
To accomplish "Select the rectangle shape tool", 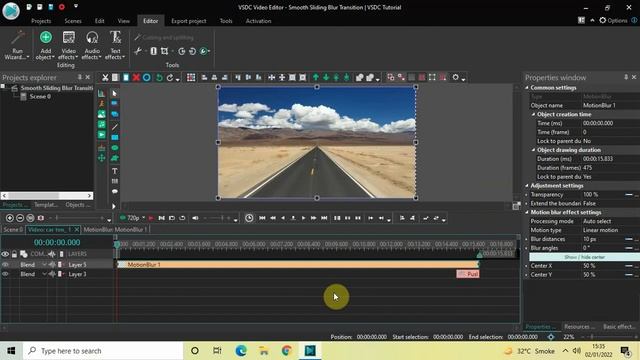I will (x=115, y=138).
